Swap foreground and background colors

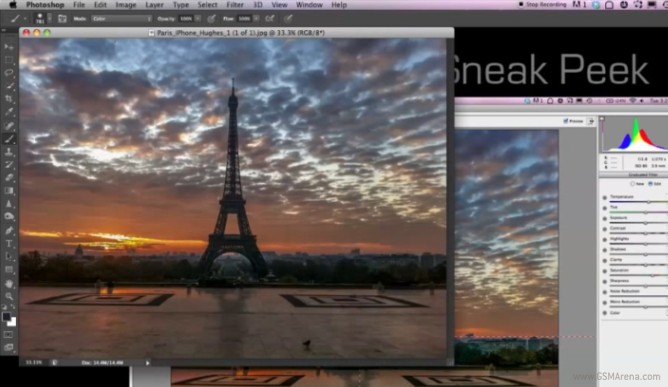point(13,307)
